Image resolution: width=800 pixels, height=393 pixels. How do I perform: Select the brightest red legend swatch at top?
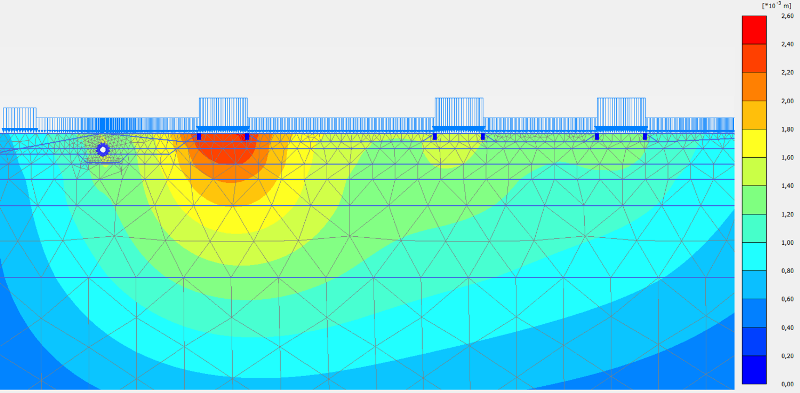coord(754,30)
